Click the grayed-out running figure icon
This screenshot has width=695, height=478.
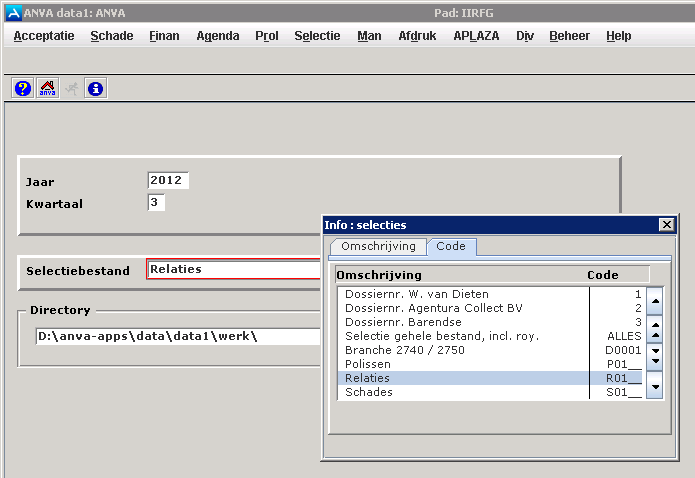[x=71, y=88]
